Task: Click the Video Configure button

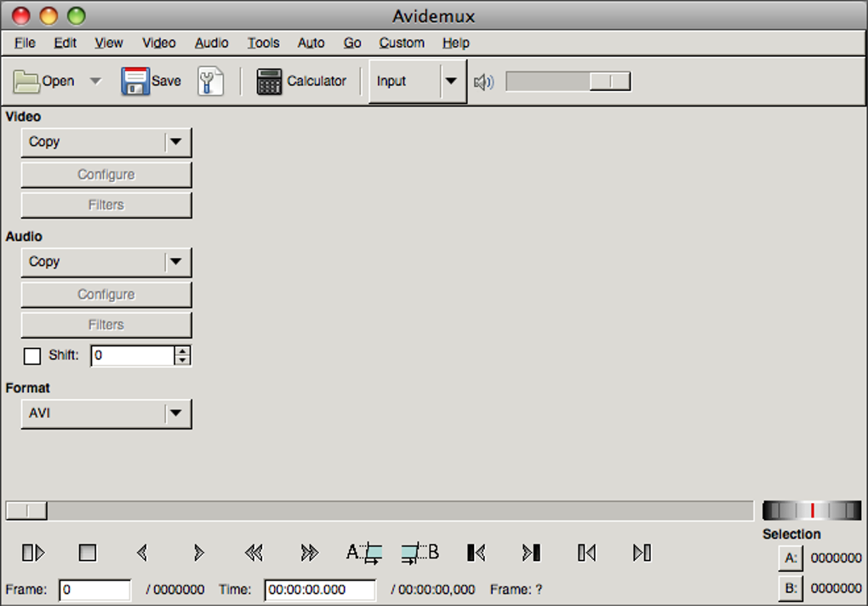Action: point(106,174)
